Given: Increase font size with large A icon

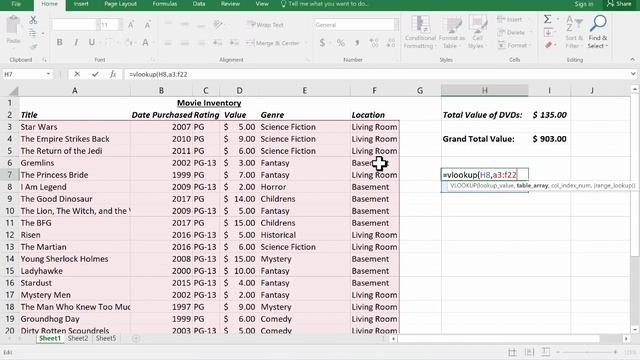Looking at the screenshot, I should (131, 25).
